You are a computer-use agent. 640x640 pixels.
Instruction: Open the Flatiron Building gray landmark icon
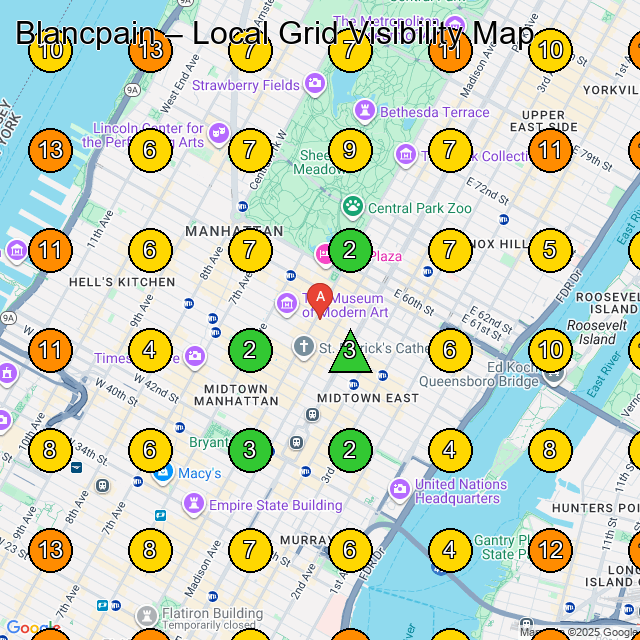(x=146, y=616)
